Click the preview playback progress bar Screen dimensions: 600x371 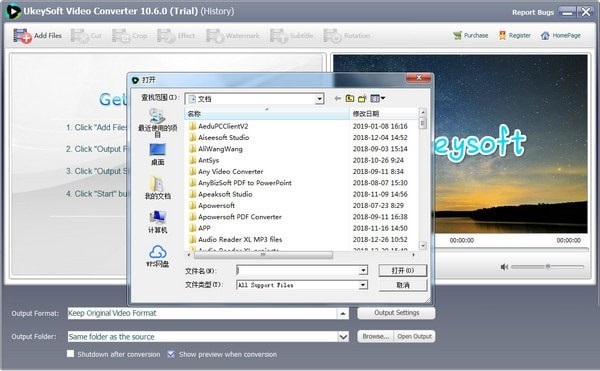click(x=512, y=249)
